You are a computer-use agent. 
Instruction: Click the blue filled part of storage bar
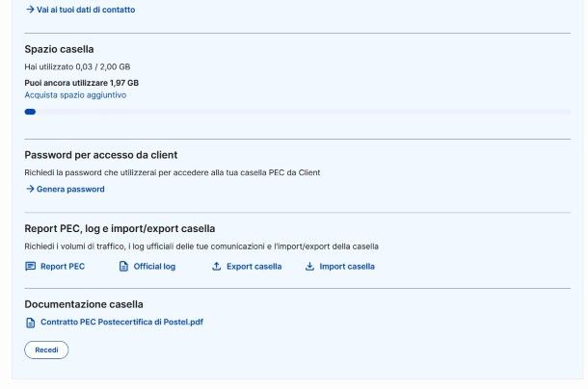30,112
